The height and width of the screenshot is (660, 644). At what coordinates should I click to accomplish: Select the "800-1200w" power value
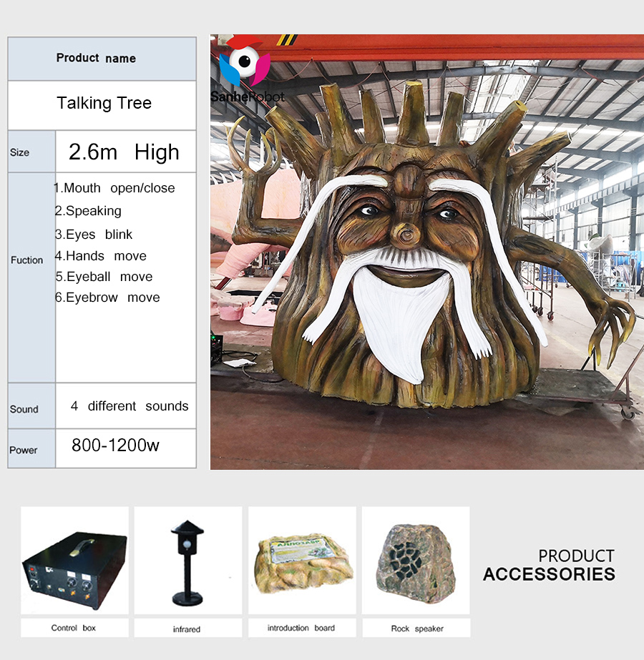[x=115, y=445]
